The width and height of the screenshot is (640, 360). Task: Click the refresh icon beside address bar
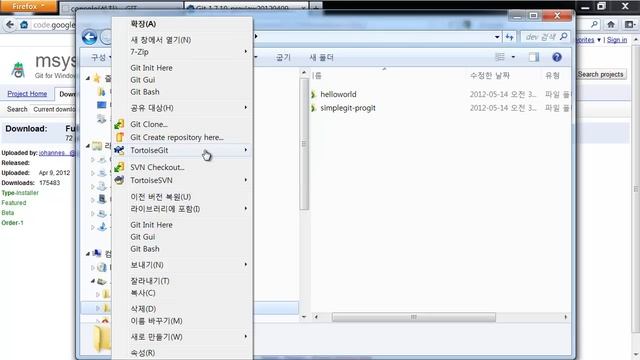click(x=509, y=37)
